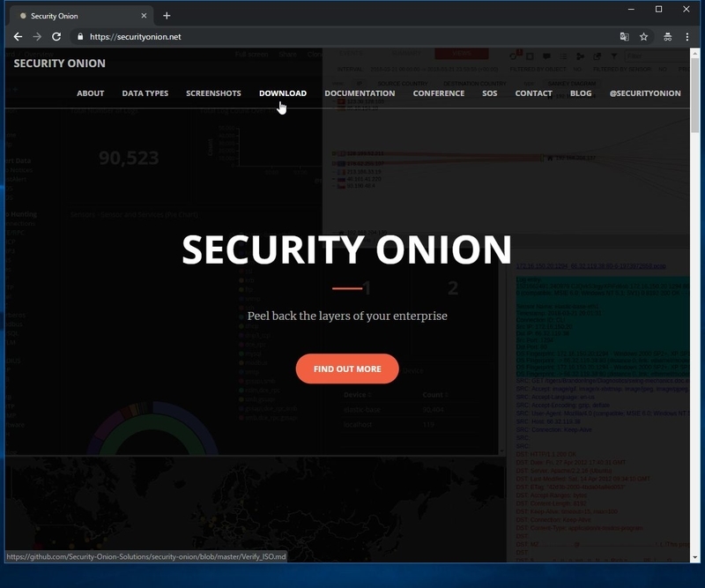
Task: Click the scrollbar down arrow
Action: 695,557
